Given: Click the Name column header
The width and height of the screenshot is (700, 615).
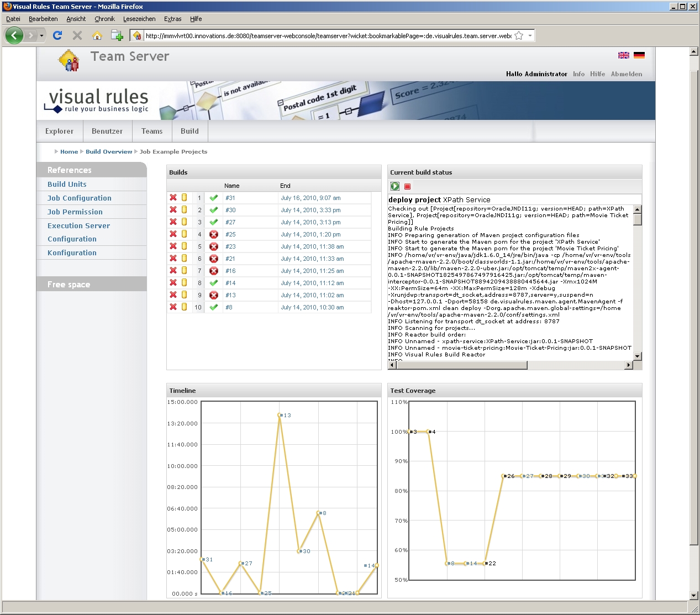Looking at the screenshot, I should pyautogui.click(x=232, y=186).
